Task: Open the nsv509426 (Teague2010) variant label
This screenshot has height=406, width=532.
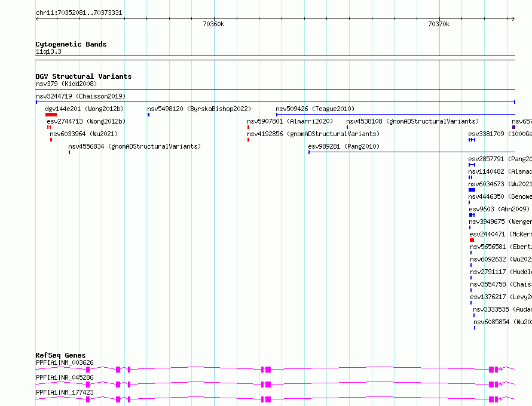Action: pos(315,109)
